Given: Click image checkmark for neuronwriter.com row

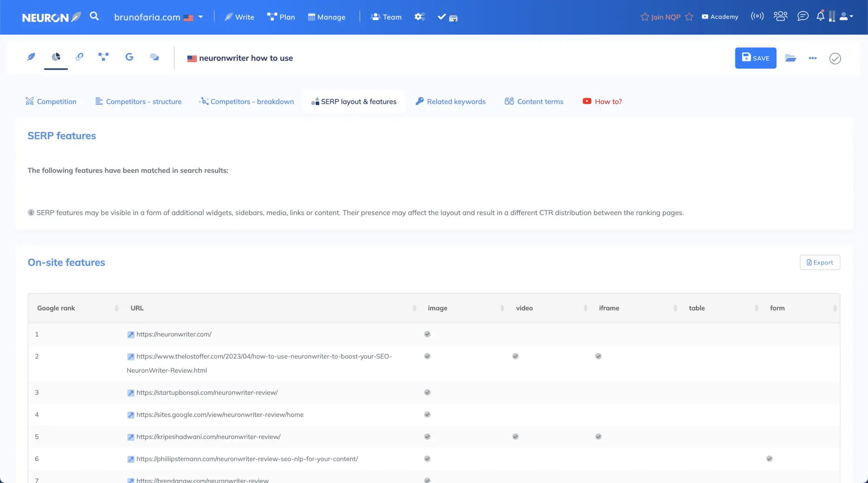Looking at the screenshot, I should [427, 334].
